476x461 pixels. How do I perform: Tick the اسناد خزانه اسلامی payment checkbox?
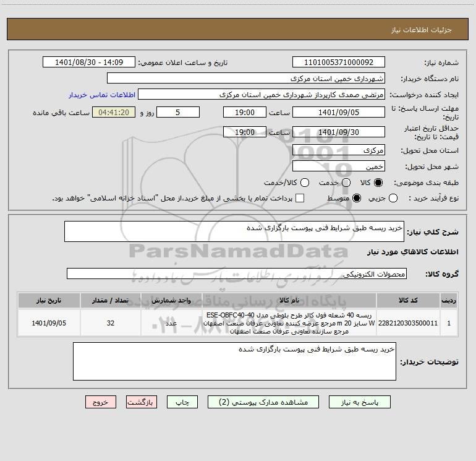click(x=300, y=198)
